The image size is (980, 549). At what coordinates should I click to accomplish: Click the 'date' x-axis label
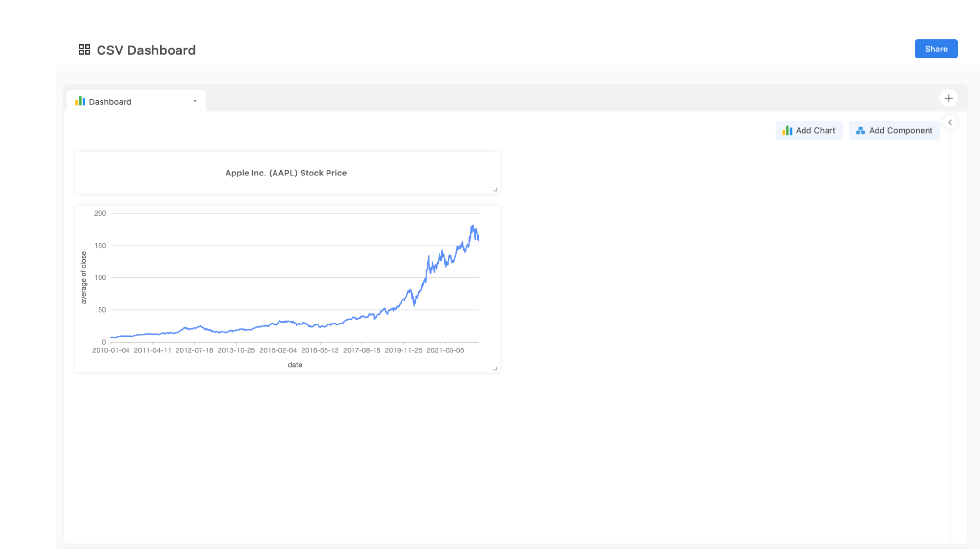295,365
